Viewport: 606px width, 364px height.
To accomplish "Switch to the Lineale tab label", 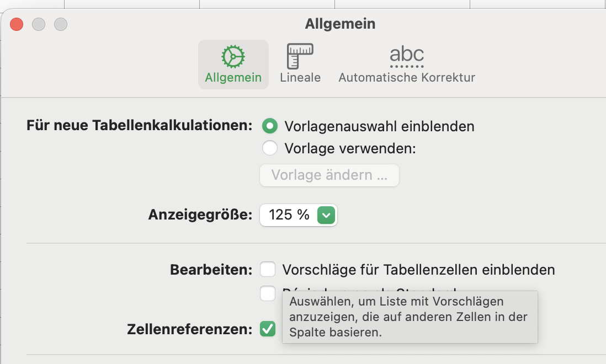I will (300, 78).
